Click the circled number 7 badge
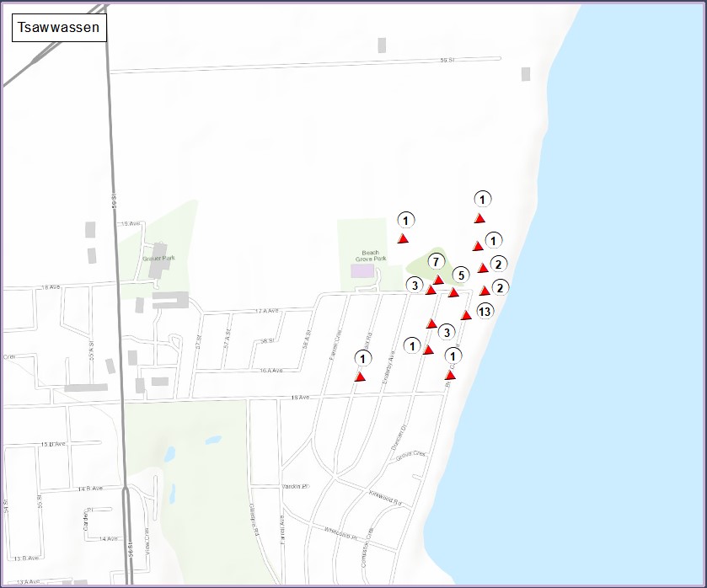707x588 pixels. click(436, 261)
